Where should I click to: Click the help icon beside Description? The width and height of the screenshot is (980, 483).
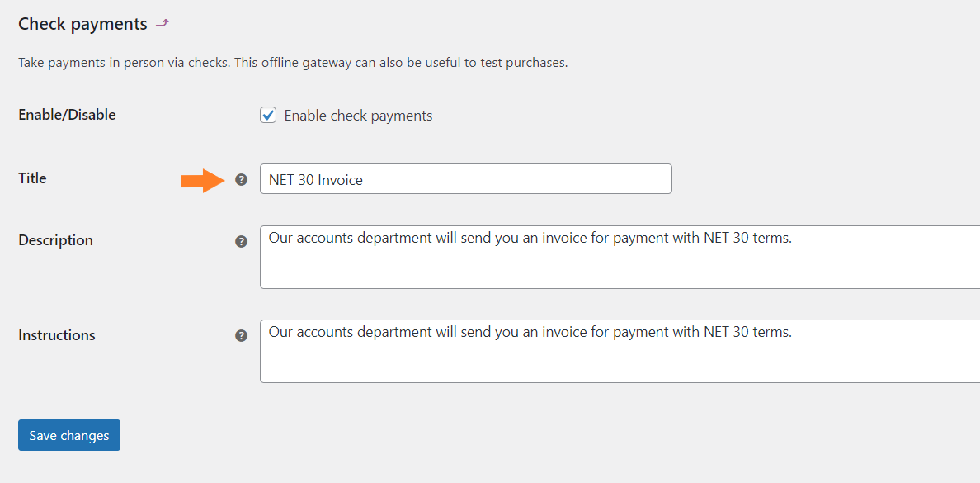(241, 241)
